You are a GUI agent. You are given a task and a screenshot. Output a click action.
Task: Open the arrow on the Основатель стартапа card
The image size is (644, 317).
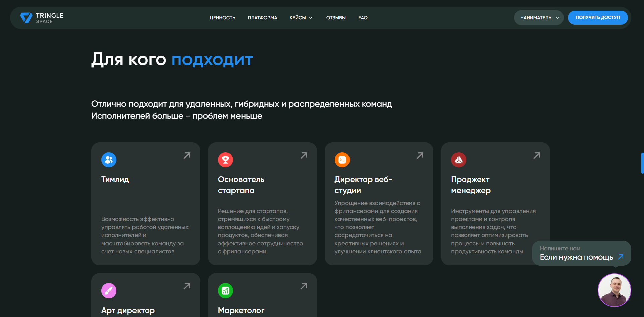click(304, 155)
